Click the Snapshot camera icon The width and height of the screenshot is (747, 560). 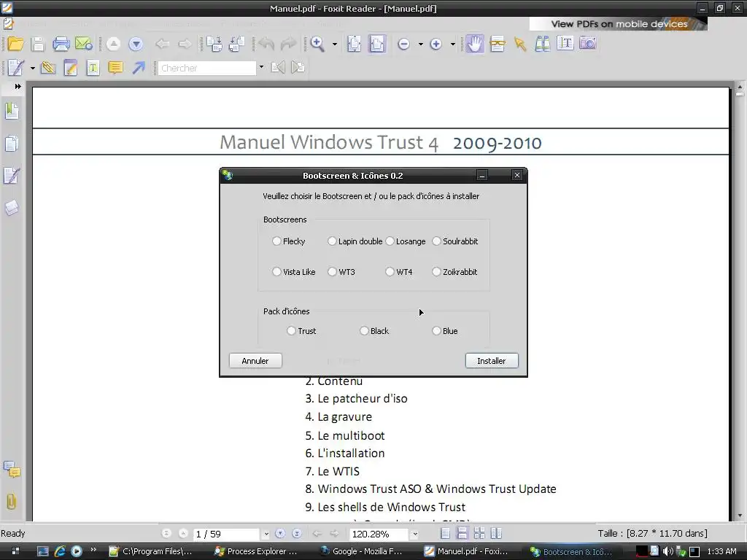588,43
